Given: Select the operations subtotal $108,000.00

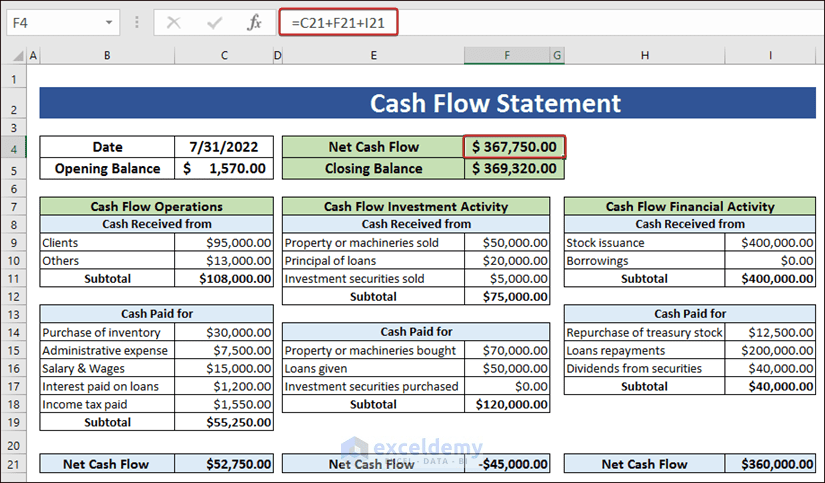Looking at the screenshot, I should pyautogui.click(x=224, y=278).
